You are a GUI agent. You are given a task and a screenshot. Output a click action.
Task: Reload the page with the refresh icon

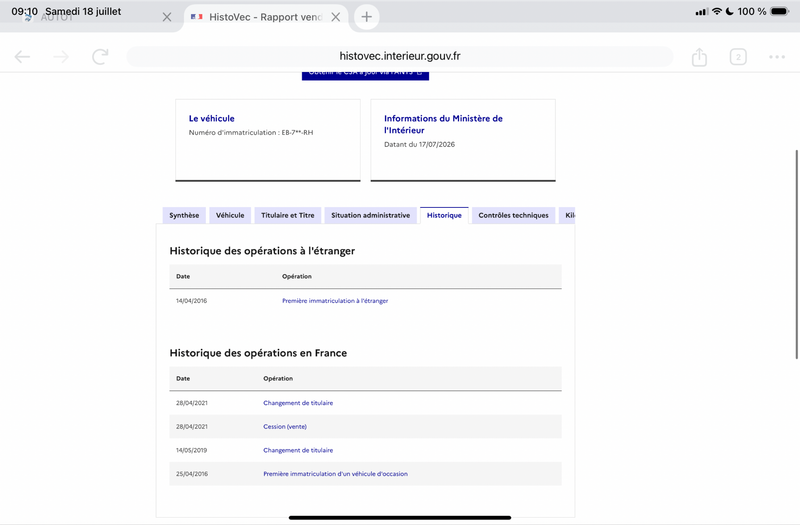(x=100, y=57)
